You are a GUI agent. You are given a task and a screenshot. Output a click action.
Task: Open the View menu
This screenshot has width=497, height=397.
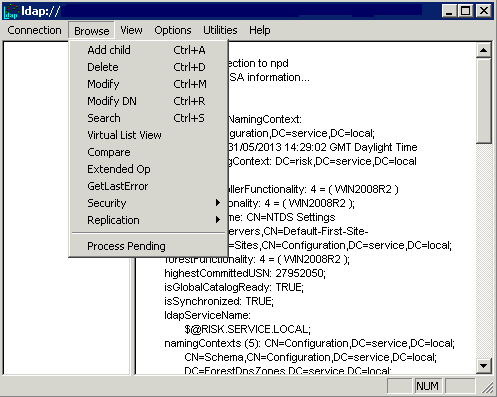(x=131, y=30)
